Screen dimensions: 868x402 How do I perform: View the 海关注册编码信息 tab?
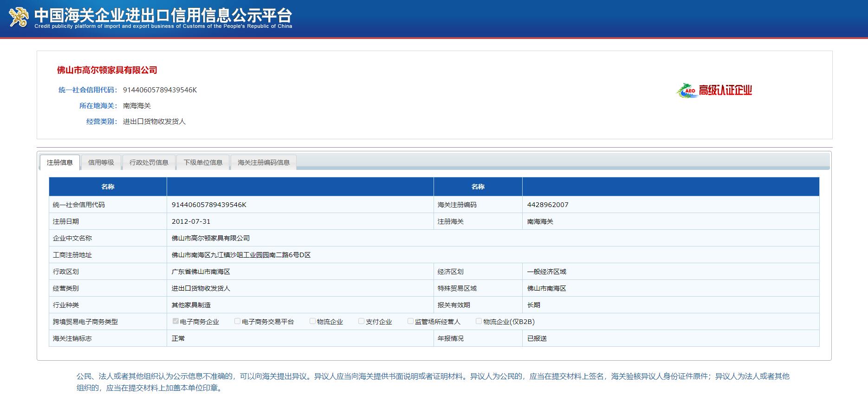coord(264,162)
